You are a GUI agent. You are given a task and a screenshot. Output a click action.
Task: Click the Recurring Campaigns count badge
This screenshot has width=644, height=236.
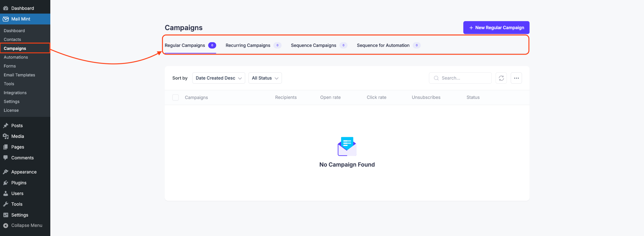tap(277, 46)
